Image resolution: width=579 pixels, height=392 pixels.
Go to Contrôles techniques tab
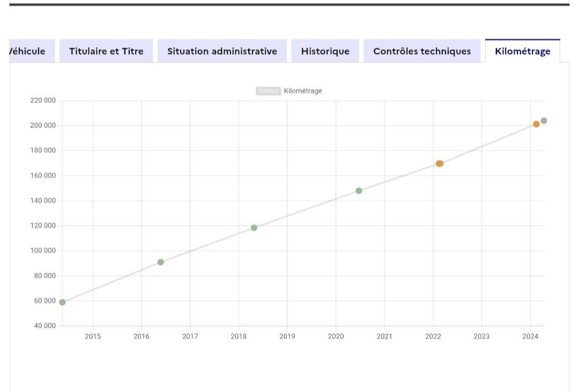click(422, 51)
